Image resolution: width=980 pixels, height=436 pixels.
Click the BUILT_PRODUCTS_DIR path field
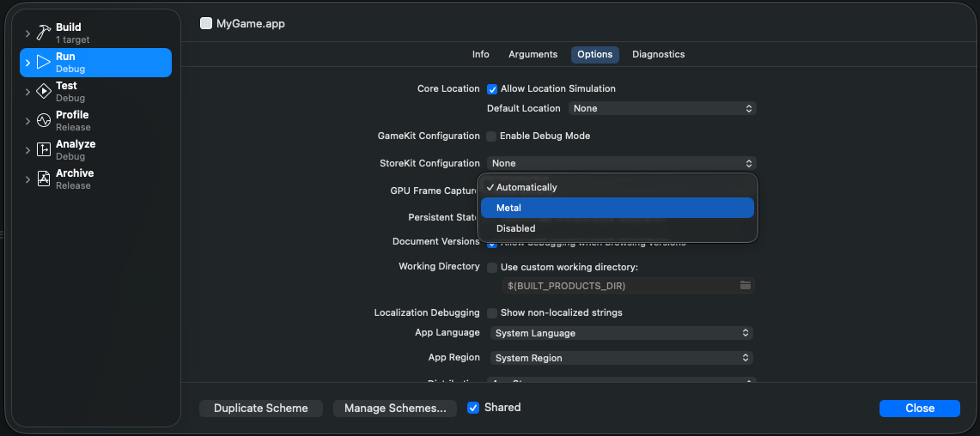pos(618,285)
